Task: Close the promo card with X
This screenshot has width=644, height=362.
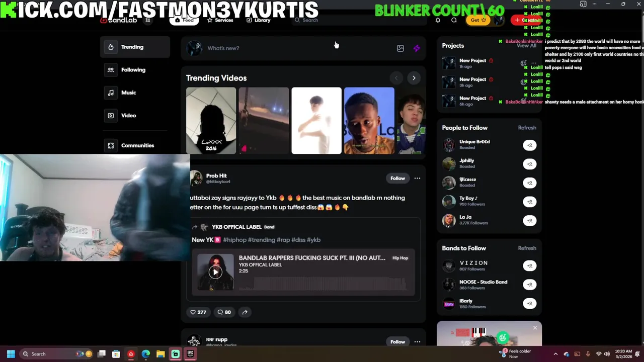Action: (535, 328)
